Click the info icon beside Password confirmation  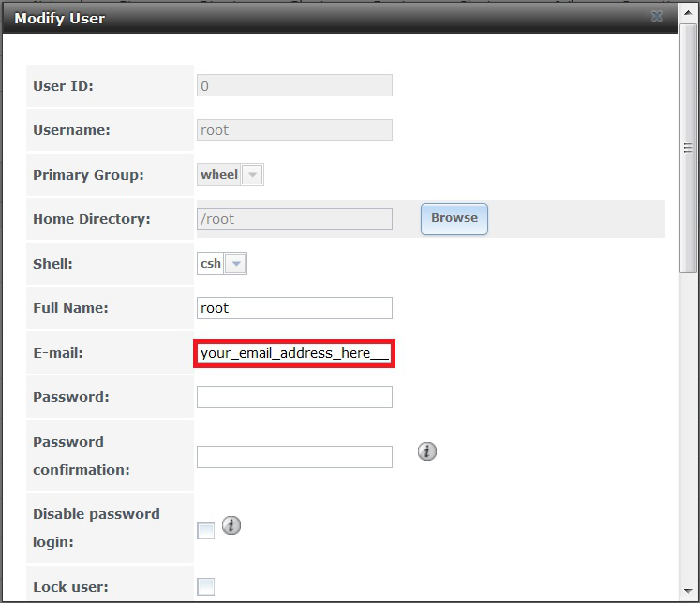click(x=427, y=451)
